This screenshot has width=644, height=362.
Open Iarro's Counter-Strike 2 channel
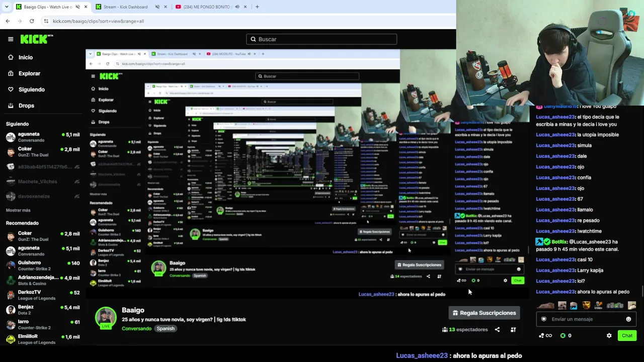click(43, 324)
